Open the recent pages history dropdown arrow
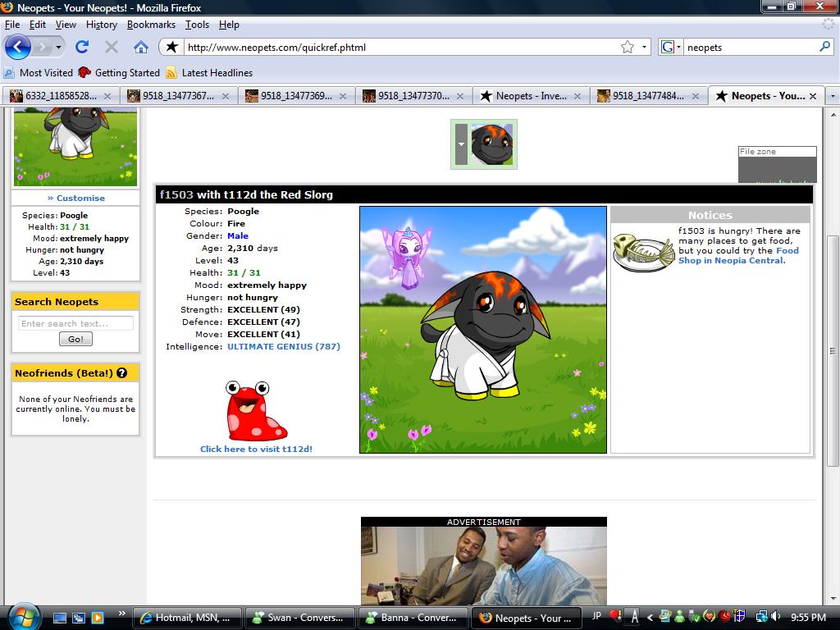Screen dimensions: 840x630 (58, 47)
